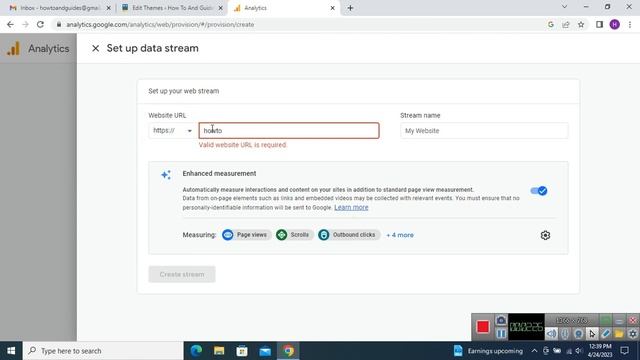This screenshot has width=640, height=360.
Task: Click the Enhanced measurement sparkle icon
Action: point(166,175)
